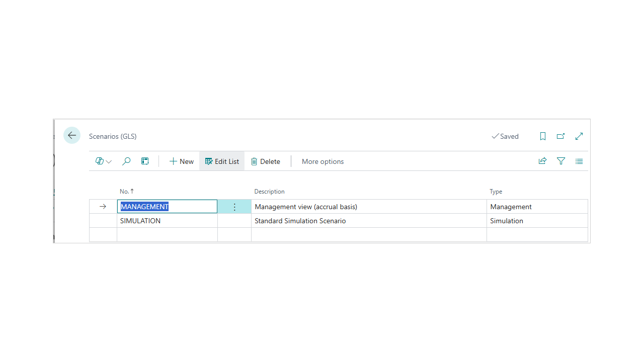Sort by the No. column header
The image size is (644, 362).
pos(127,192)
